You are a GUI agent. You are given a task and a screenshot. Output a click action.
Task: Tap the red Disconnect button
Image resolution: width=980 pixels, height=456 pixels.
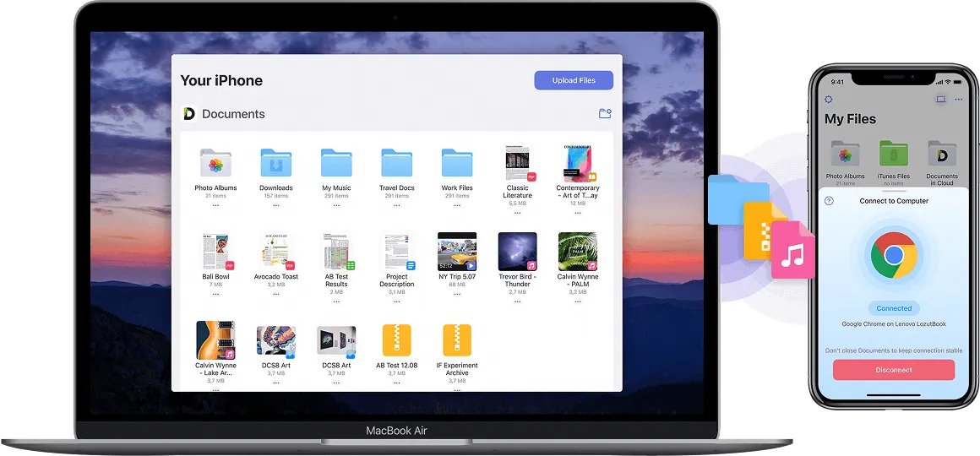point(894,370)
